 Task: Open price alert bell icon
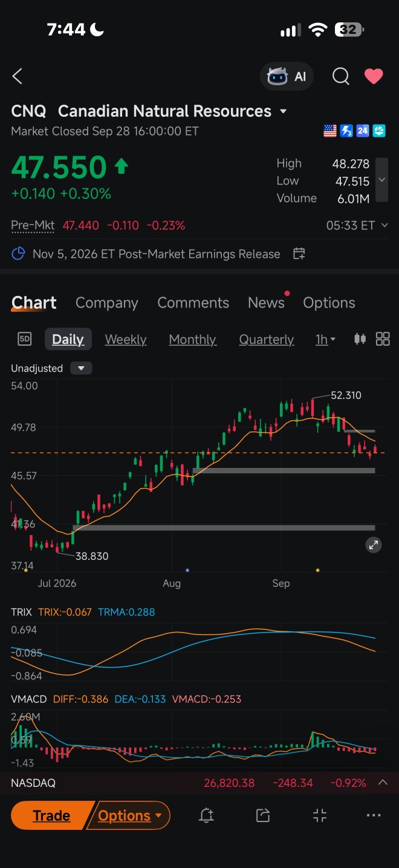point(206,815)
